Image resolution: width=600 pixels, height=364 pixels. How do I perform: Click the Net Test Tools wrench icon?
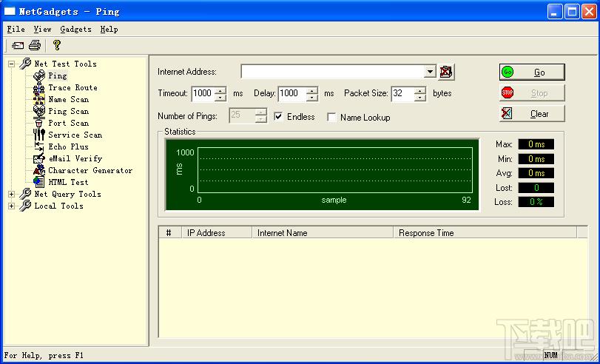point(25,64)
